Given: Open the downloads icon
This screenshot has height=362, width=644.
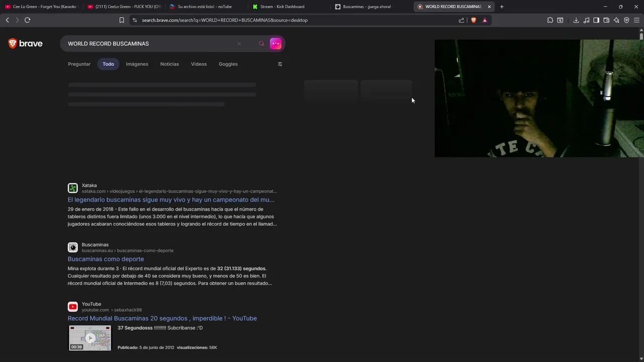Looking at the screenshot, I should [x=576, y=20].
